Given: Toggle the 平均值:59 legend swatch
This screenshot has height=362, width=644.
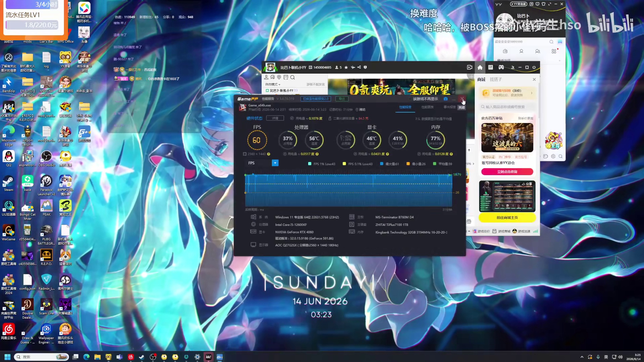Looking at the screenshot, I should point(435,164).
